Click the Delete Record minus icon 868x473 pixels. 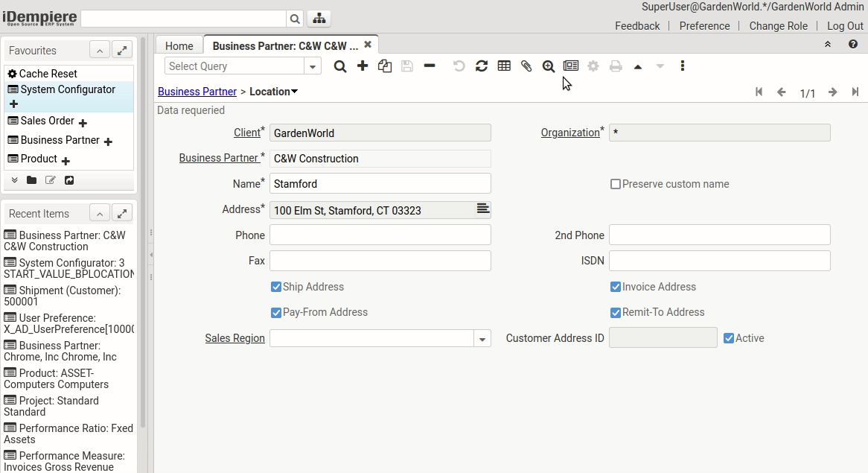click(x=430, y=66)
